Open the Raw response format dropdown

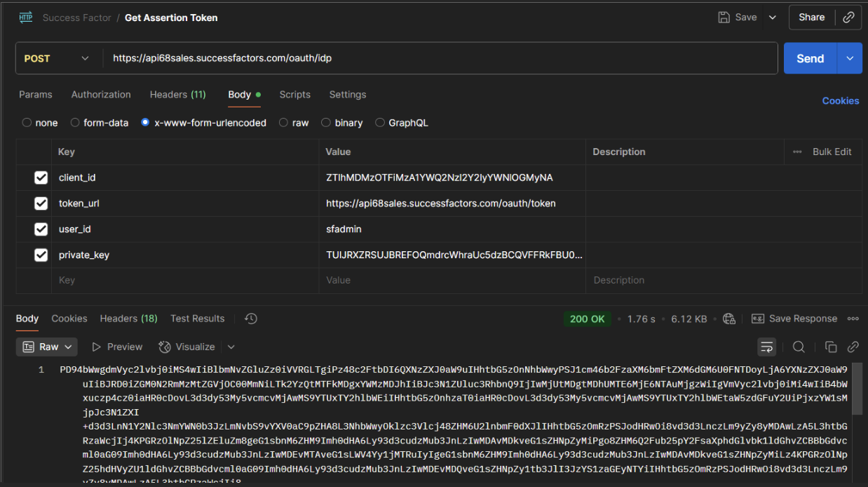48,347
